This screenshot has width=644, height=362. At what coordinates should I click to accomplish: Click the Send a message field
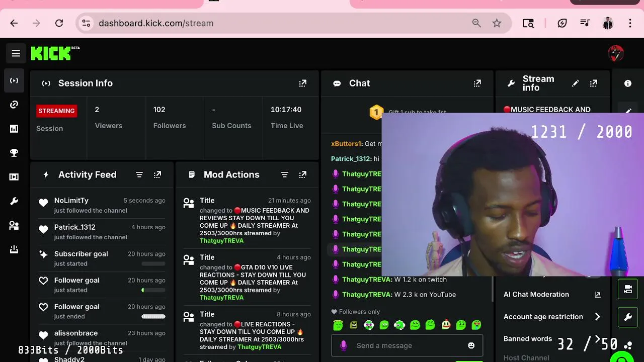click(407, 345)
